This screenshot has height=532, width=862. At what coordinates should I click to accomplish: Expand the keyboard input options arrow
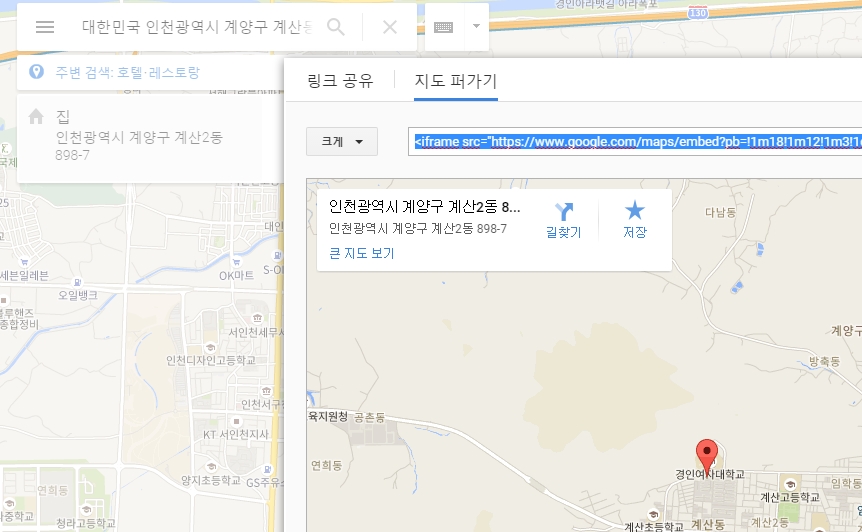click(x=476, y=27)
